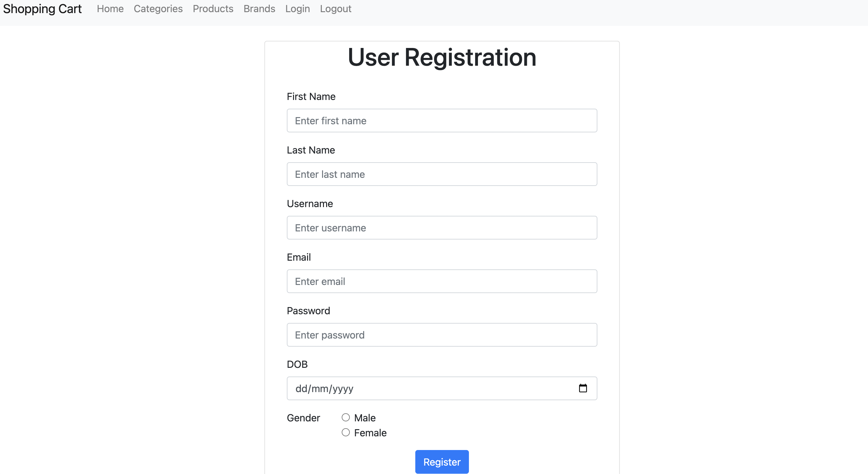Screen dimensions: 868x474
Task: Click the last name input field
Action: click(442, 174)
